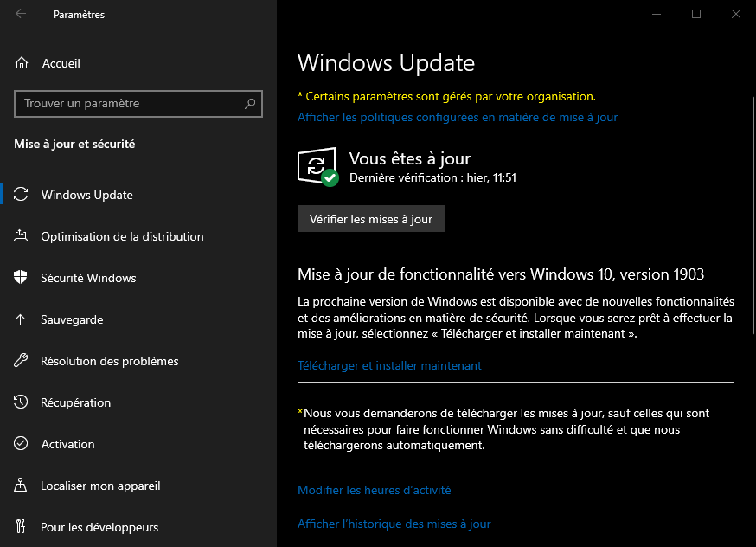Click the version 1903 feature update heading
This screenshot has width=756, height=547.
[501, 274]
